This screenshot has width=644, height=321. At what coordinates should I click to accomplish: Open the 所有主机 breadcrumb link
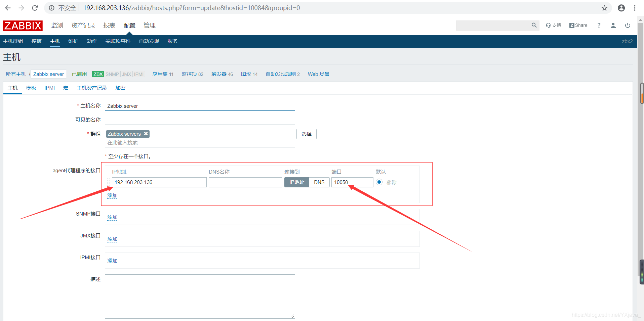(16, 74)
